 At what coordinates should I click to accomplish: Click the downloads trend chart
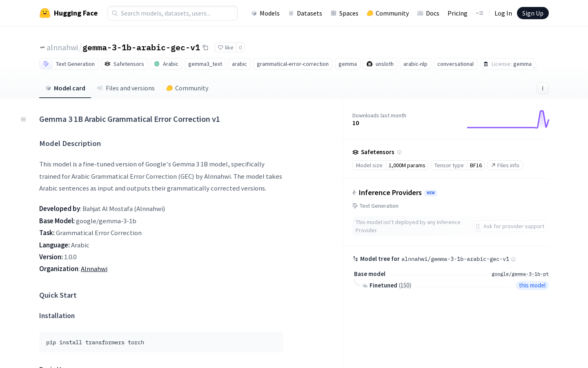pos(508,119)
